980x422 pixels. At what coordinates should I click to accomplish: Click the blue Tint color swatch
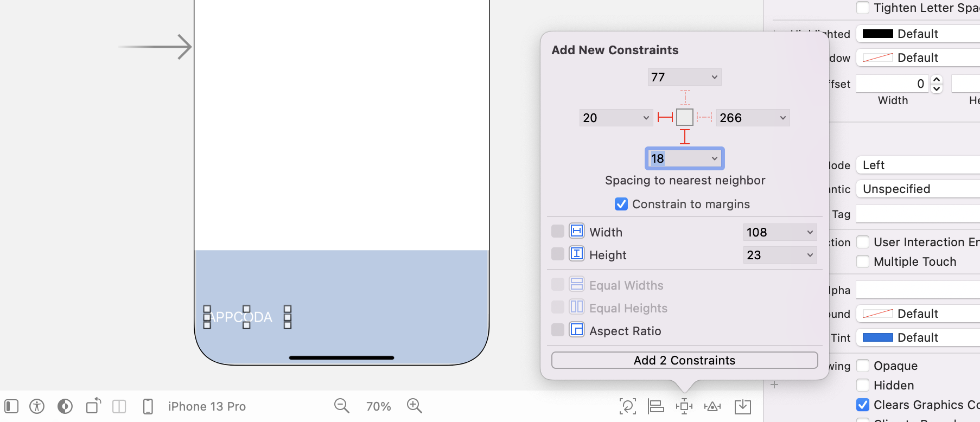pos(877,337)
